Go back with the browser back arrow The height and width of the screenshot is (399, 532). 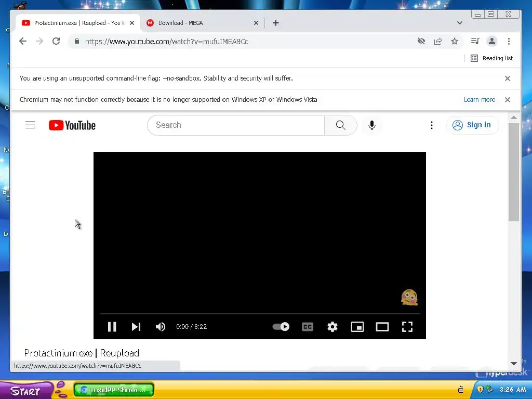point(23,41)
